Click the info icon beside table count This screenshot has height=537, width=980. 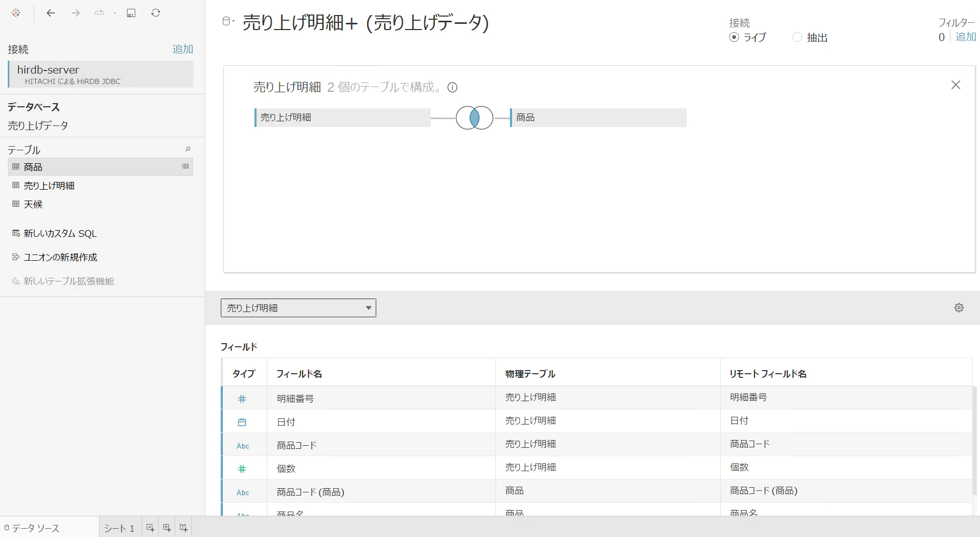452,87
